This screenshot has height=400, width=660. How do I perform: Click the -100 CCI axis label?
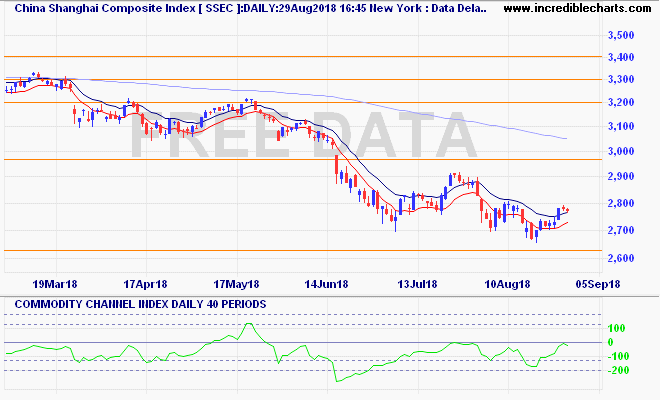pos(618,356)
